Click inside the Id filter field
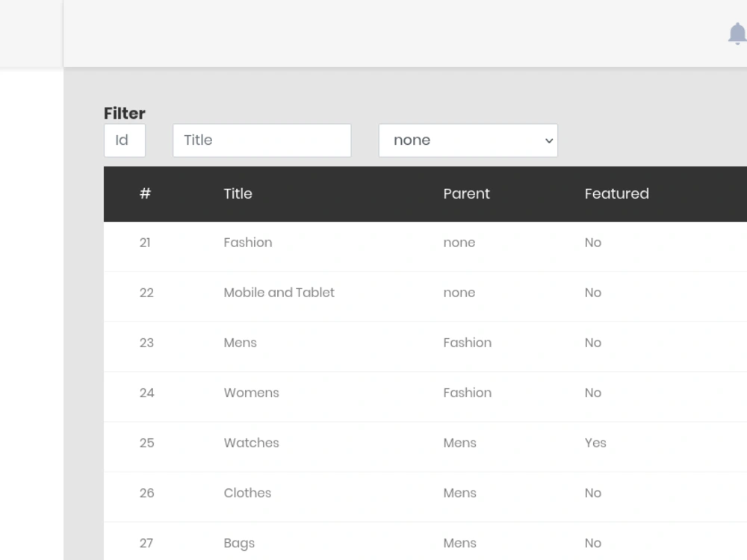Screen dimensions: 747x560 click(124, 140)
